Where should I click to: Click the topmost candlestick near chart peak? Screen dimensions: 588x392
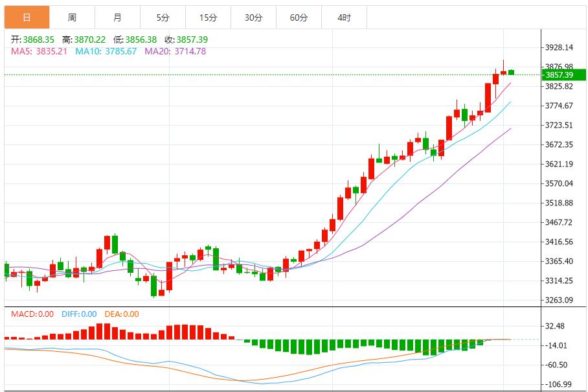(x=504, y=67)
